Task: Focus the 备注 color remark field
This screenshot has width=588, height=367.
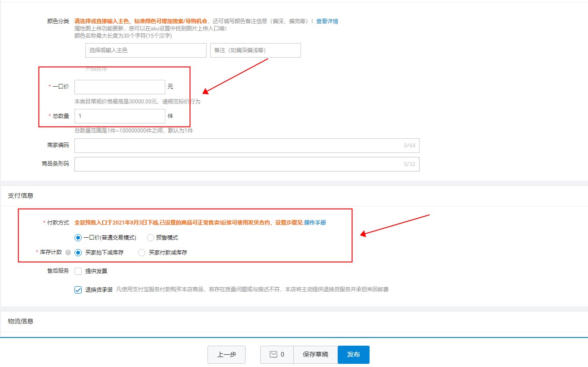Action: click(x=255, y=50)
